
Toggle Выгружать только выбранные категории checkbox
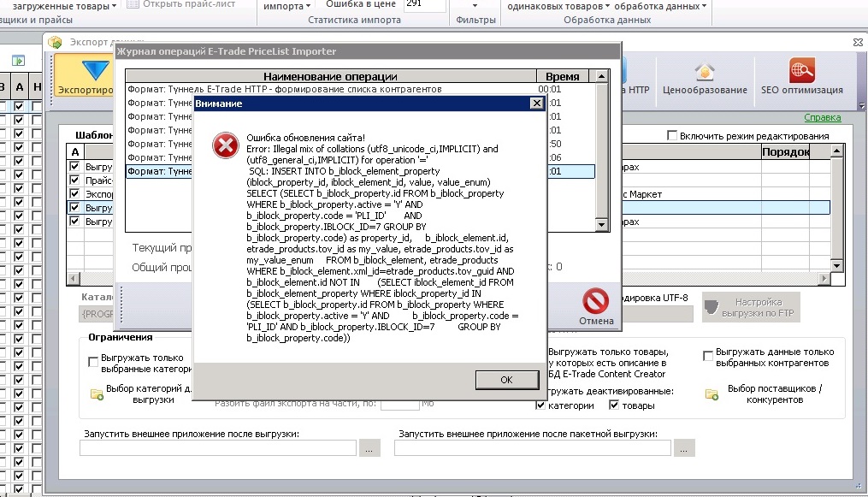[x=93, y=362]
